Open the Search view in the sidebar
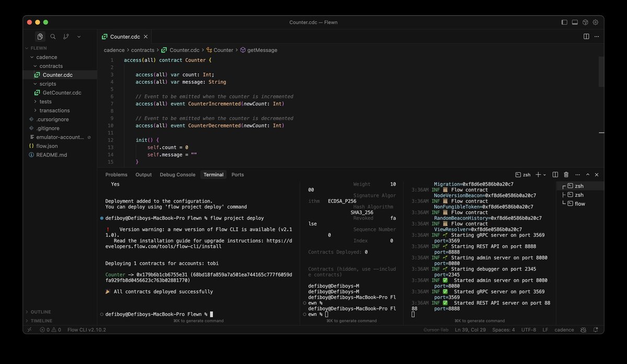The image size is (627, 364). click(x=53, y=37)
